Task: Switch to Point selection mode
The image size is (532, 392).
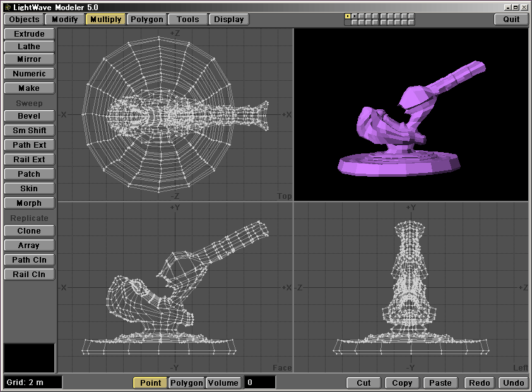Action: click(x=150, y=383)
